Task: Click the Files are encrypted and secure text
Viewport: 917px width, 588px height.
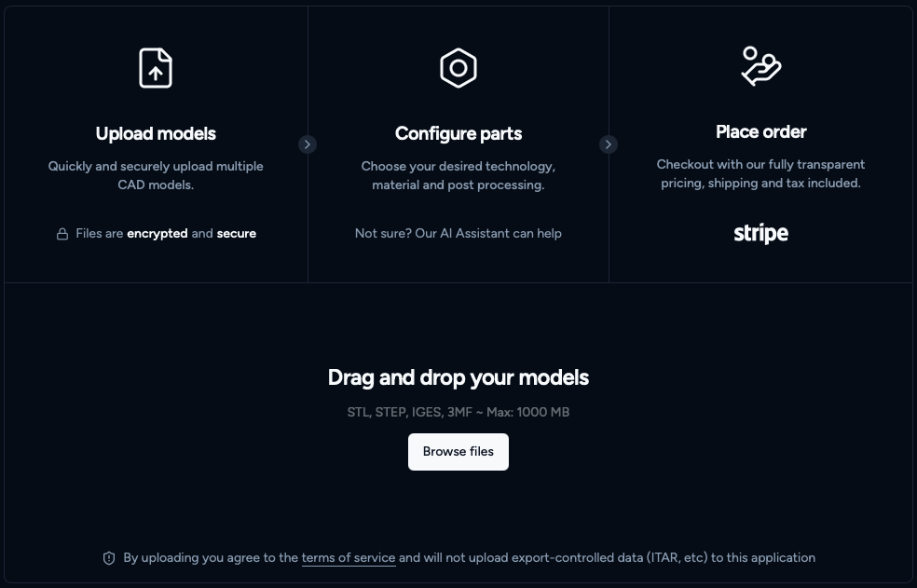Action: [166, 233]
